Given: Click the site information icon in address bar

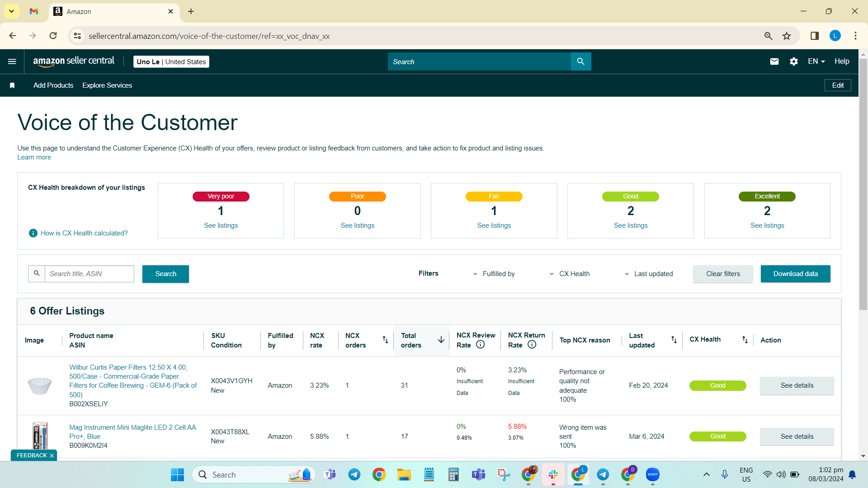Looking at the screenshot, I should 78,36.
